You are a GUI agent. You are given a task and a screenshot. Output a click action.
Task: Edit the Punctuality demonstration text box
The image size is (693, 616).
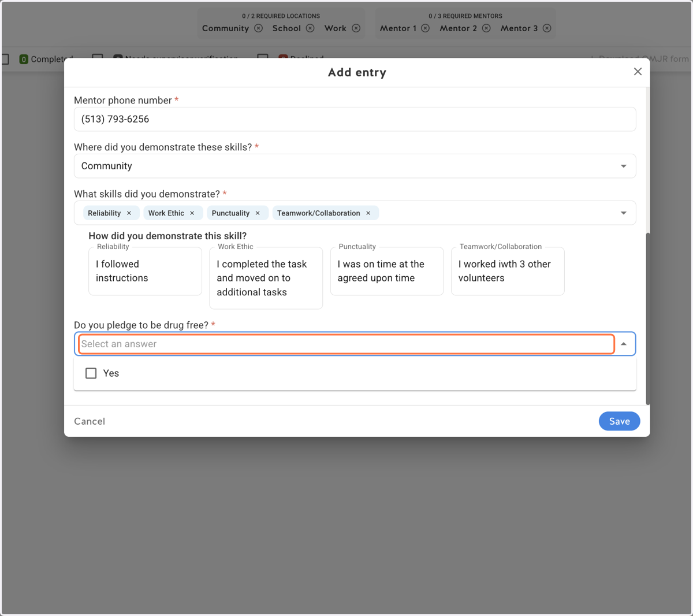387,271
